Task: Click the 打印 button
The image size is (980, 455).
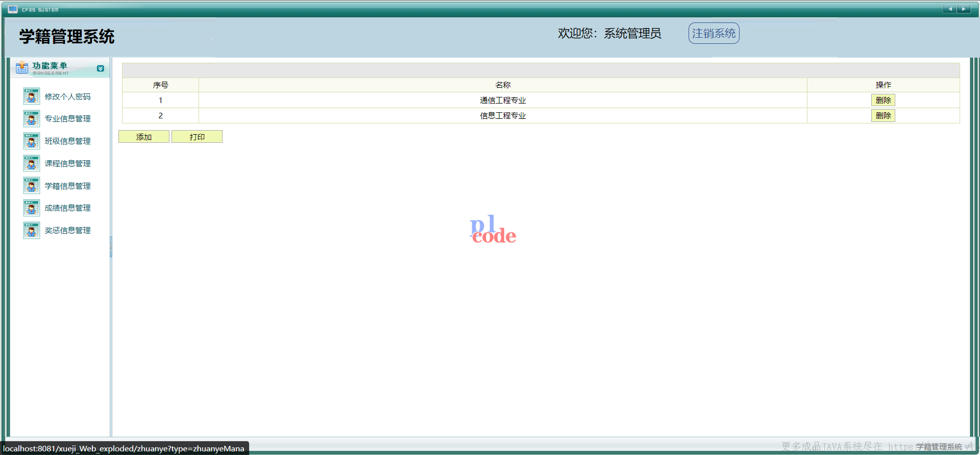Action: point(197,137)
